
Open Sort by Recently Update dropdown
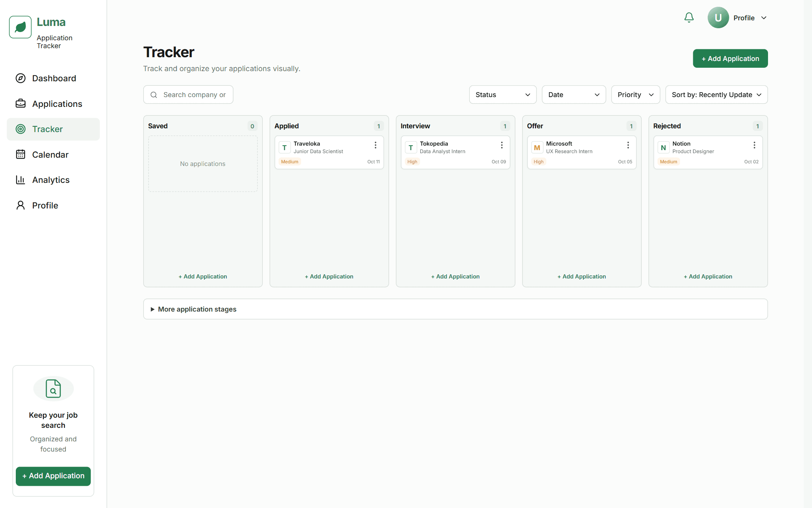click(717, 95)
